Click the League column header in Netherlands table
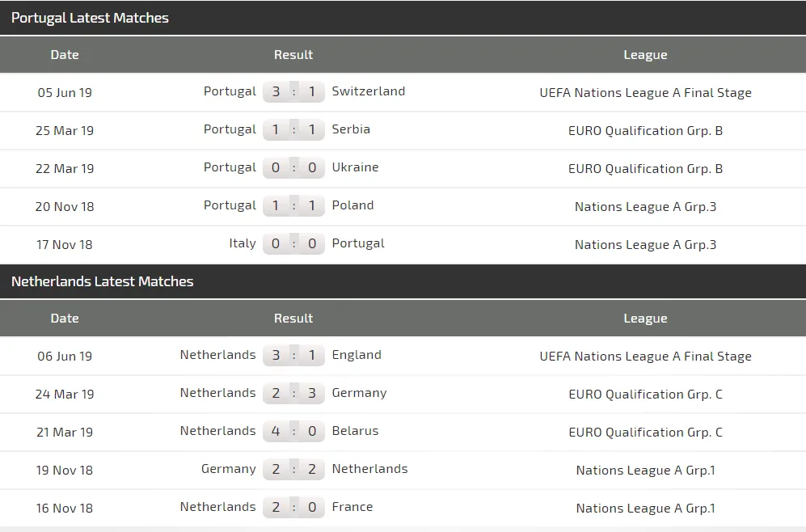 point(645,319)
